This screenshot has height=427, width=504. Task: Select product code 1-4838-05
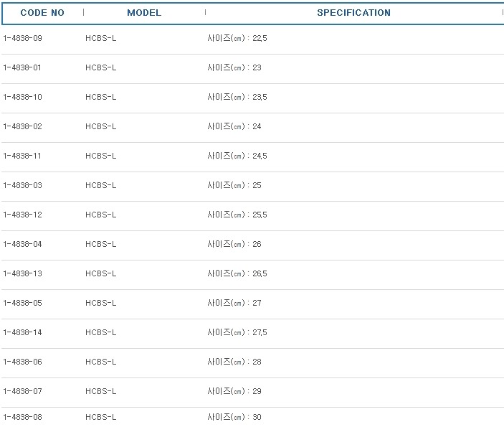click(x=23, y=303)
